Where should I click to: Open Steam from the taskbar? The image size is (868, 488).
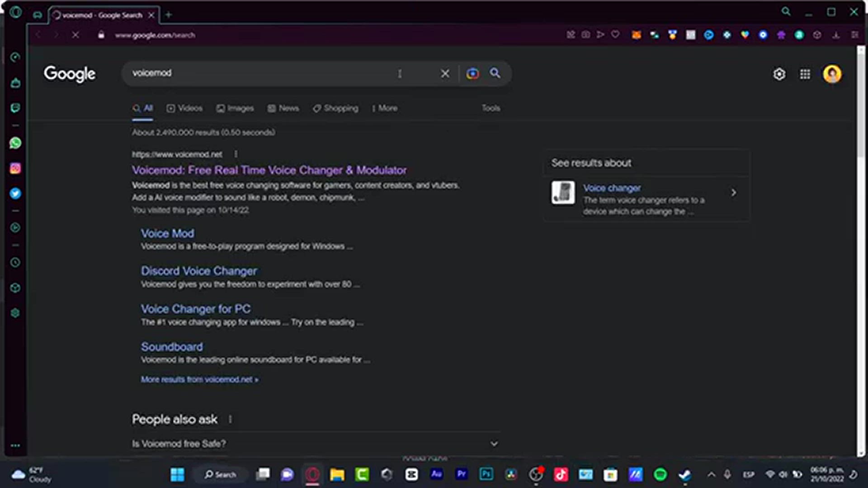685,474
